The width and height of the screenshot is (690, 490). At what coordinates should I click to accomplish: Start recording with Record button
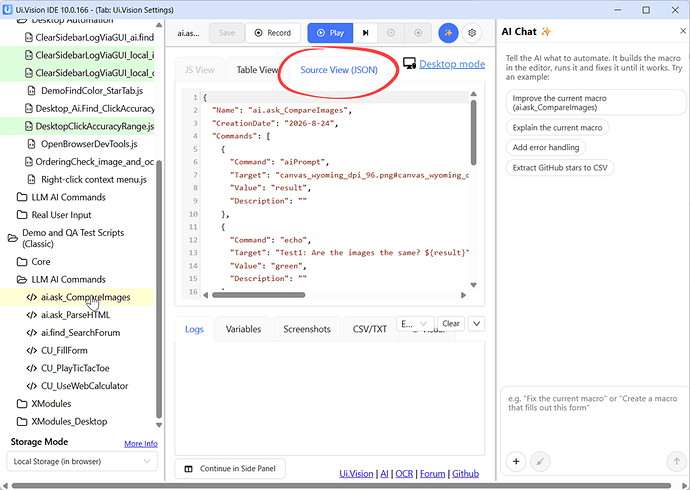pyautogui.click(x=273, y=33)
